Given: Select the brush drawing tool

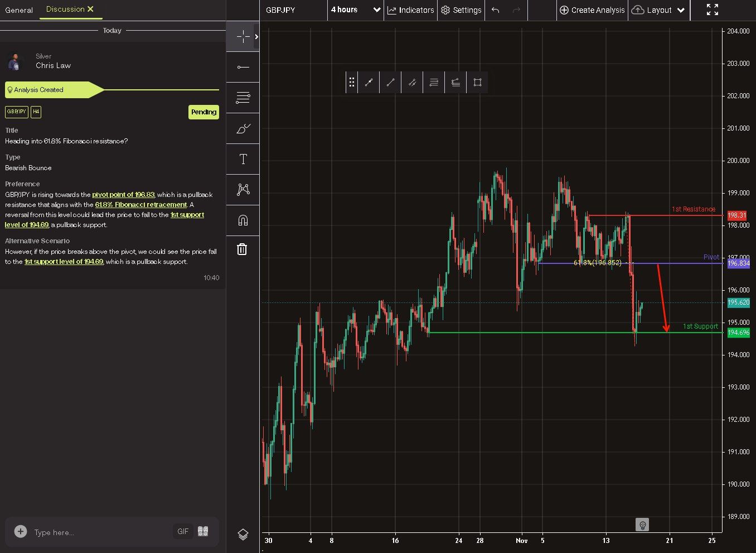Looking at the screenshot, I should coord(243,129).
